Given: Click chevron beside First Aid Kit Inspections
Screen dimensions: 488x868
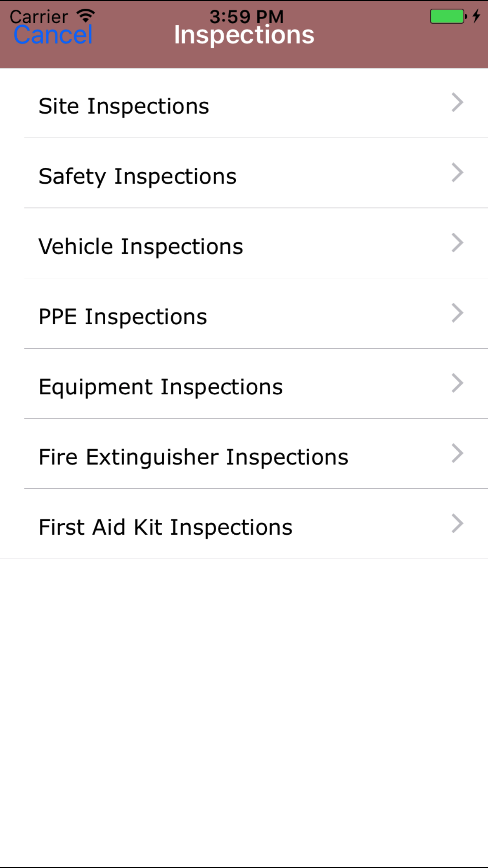Looking at the screenshot, I should (457, 524).
